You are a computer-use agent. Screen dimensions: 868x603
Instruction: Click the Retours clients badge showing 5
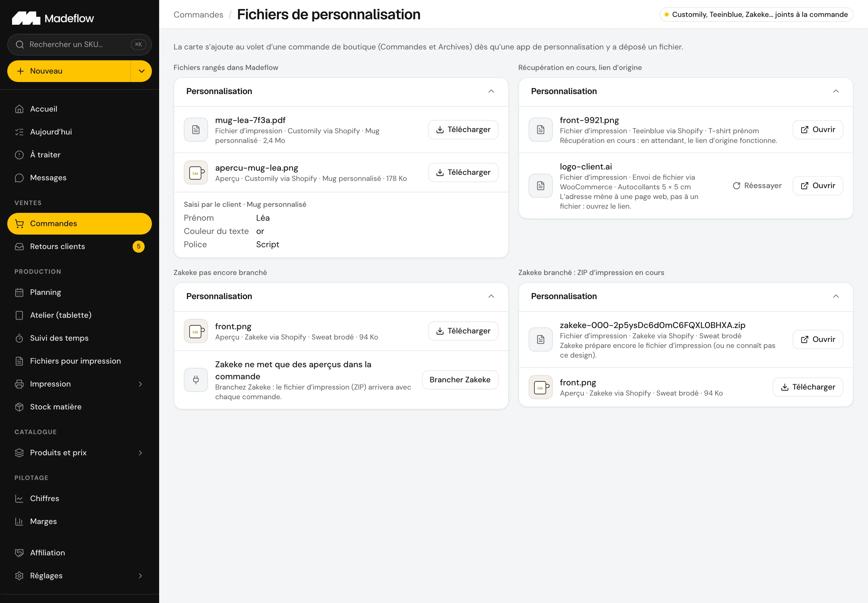click(139, 246)
